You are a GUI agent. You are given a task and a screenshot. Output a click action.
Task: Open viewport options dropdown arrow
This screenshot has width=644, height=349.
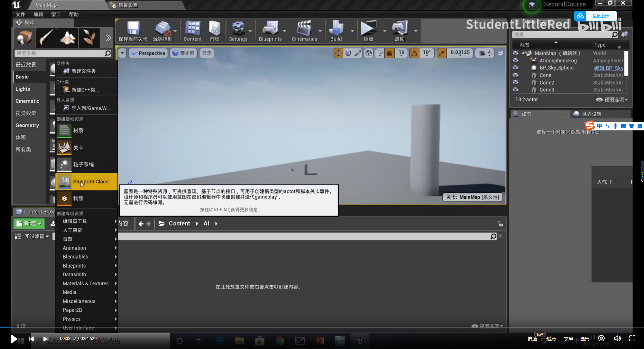(122, 53)
